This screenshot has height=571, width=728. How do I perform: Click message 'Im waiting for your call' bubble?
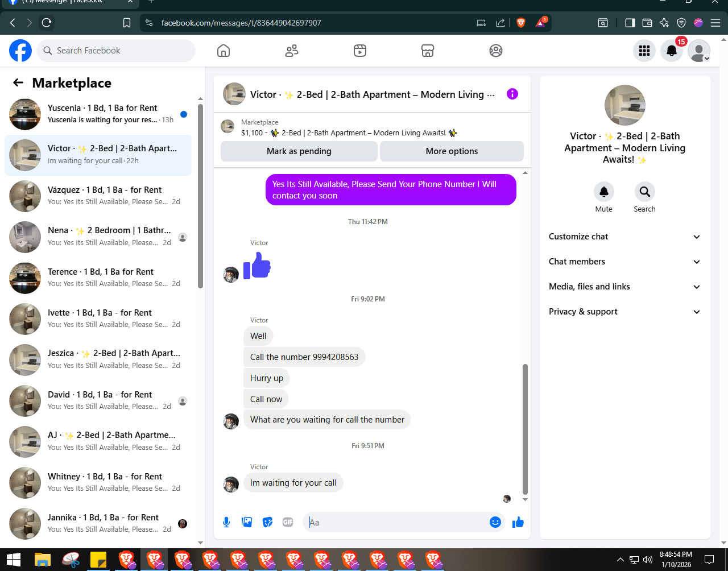pyautogui.click(x=293, y=483)
